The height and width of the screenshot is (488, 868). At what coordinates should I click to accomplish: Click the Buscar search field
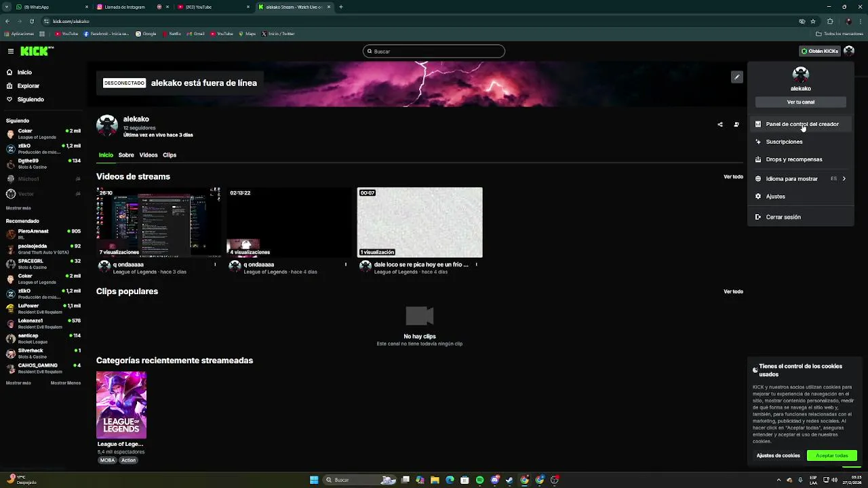pos(434,52)
